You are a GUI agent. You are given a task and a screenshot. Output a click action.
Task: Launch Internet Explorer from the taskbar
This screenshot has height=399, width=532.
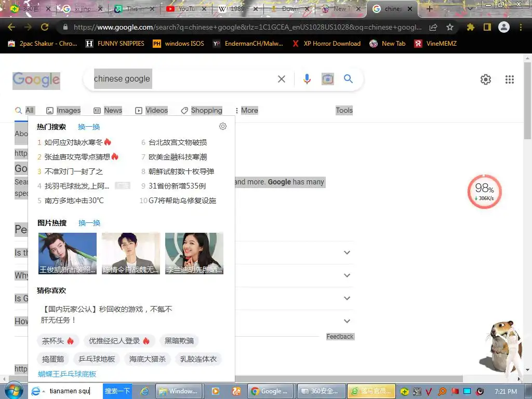[x=144, y=391]
